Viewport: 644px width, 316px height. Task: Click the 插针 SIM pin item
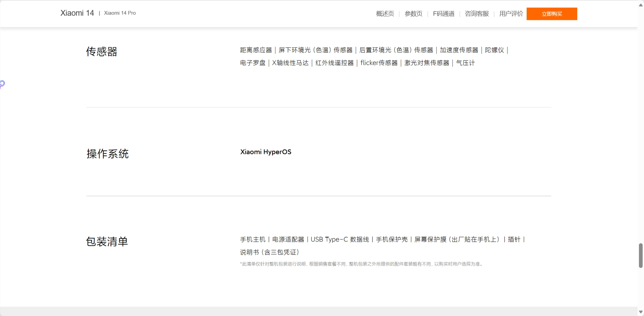coord(514,240)
